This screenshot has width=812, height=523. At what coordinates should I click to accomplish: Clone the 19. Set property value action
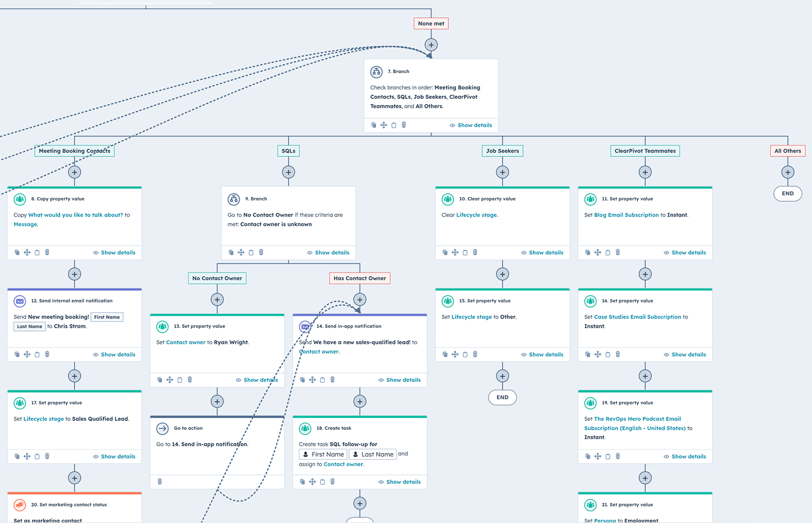coord(588,457)
